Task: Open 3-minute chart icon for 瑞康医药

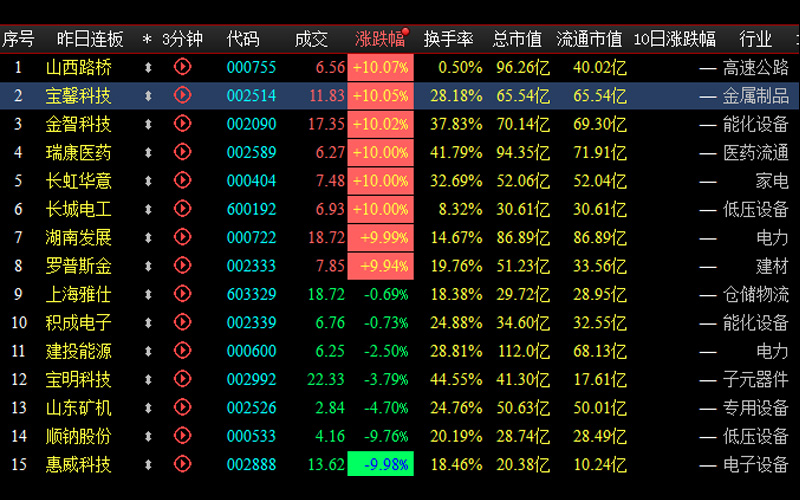Action: (x=182, y=152)
